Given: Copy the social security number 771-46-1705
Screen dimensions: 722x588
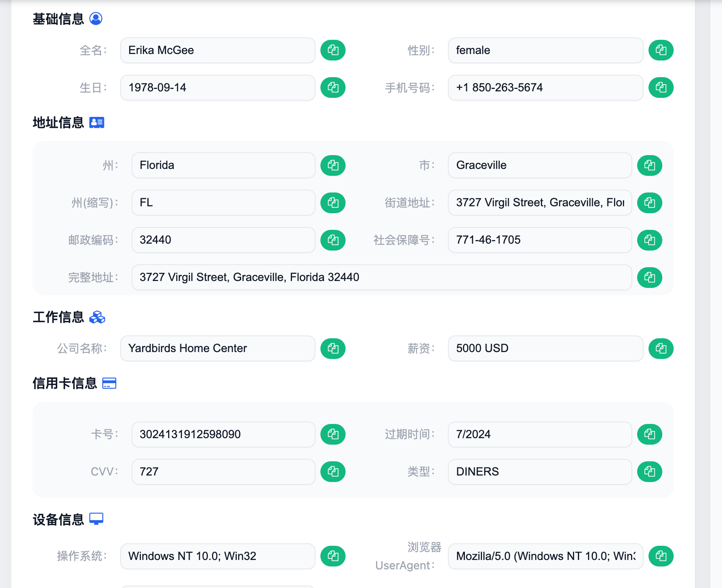Looking at the screenshot, I should (x=650, y=240).
